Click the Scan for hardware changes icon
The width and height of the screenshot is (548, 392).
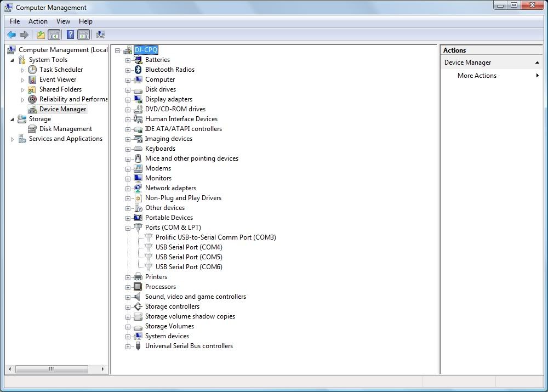pos(100,35)
